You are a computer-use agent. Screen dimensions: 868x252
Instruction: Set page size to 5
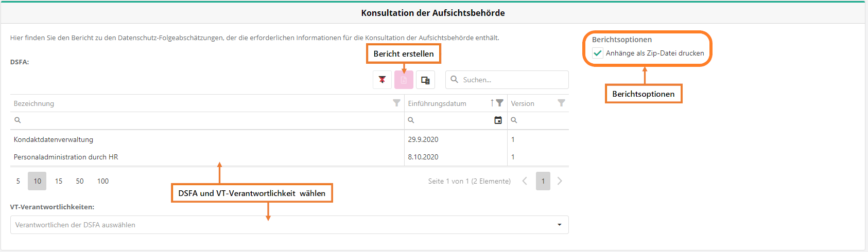coord(18,181)
